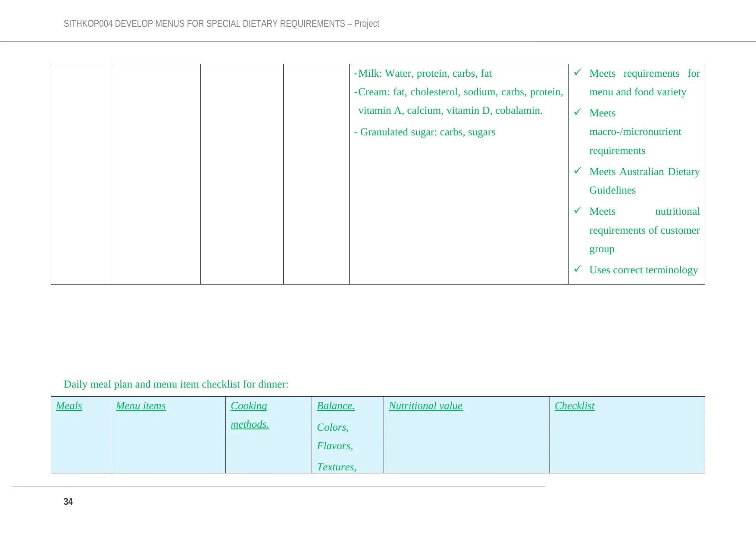Click 'menu and food variety' text
This screenshot has height=535, width=756.
coord(638,92)
